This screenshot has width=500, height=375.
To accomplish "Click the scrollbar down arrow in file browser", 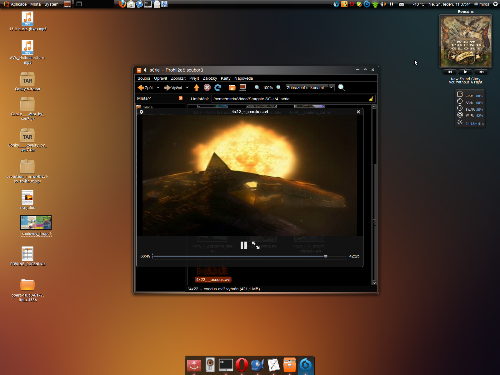I will click(374, 283).
